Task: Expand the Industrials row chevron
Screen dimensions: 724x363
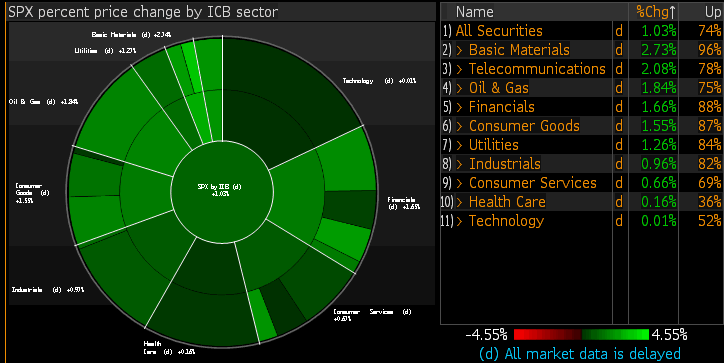Action: coord(459,163)
